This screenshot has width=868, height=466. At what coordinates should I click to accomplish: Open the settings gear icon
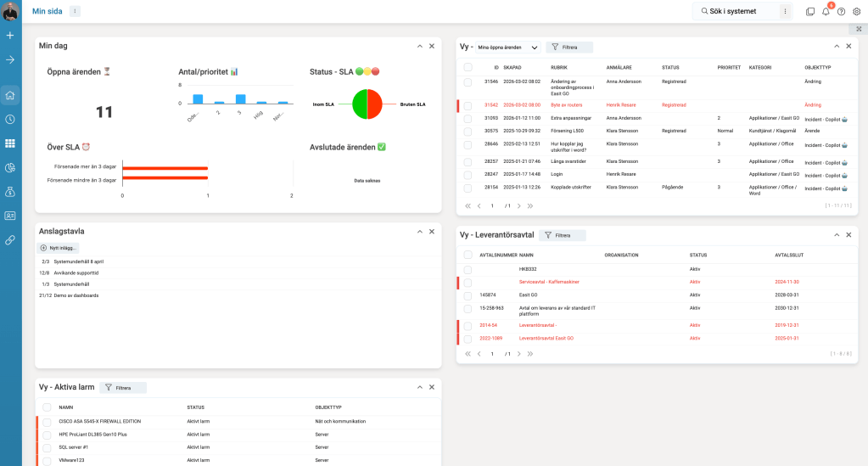855,11
